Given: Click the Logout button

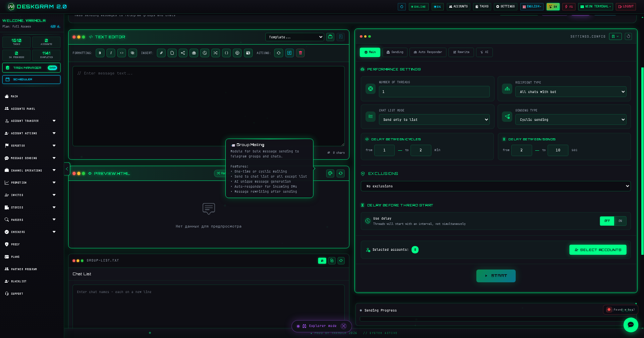Looking at the screenshot, I should pyautogui.click(x=626, y=6).
